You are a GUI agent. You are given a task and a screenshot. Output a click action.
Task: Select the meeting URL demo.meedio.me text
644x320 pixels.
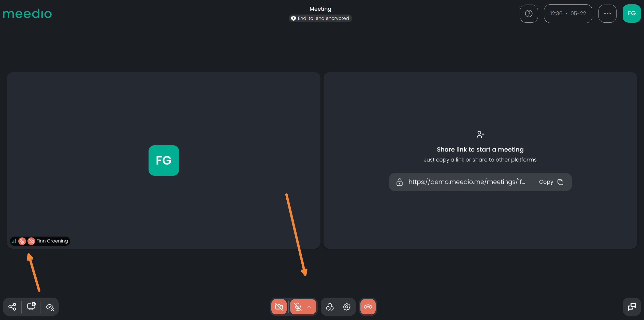click(467, 182)
